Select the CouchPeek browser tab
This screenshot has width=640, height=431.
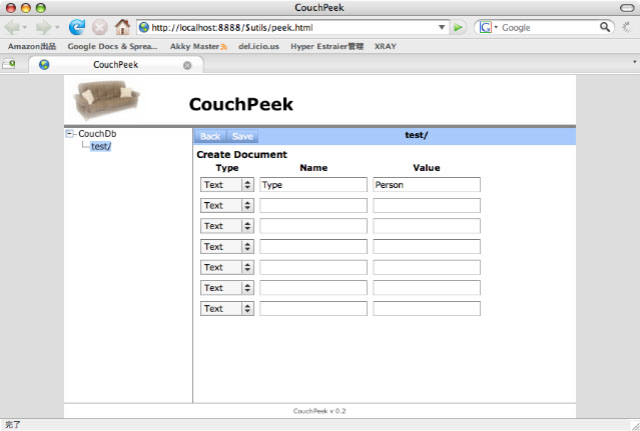click(x=116, y=65)
